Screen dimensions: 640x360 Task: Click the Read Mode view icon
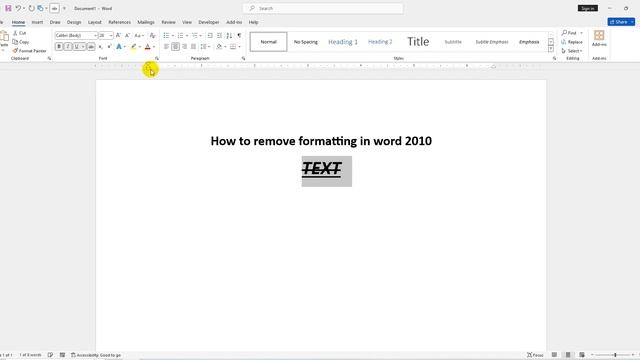point(554,355)
